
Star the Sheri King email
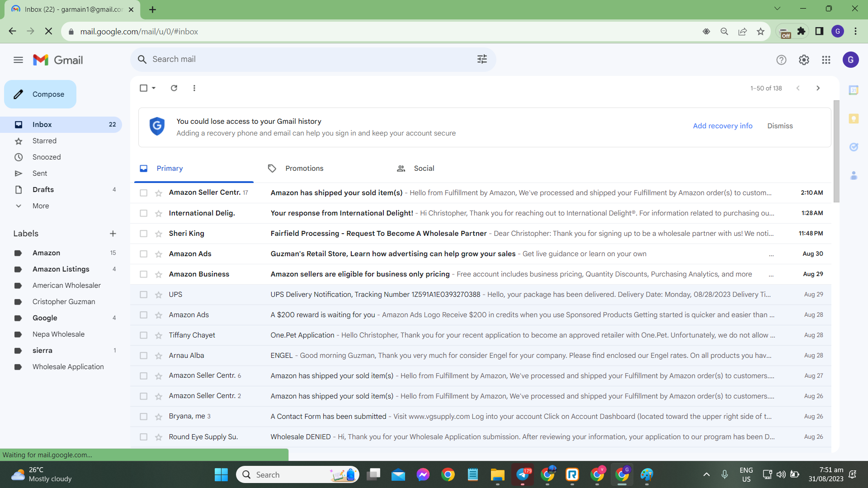click(x=159, y=234)
